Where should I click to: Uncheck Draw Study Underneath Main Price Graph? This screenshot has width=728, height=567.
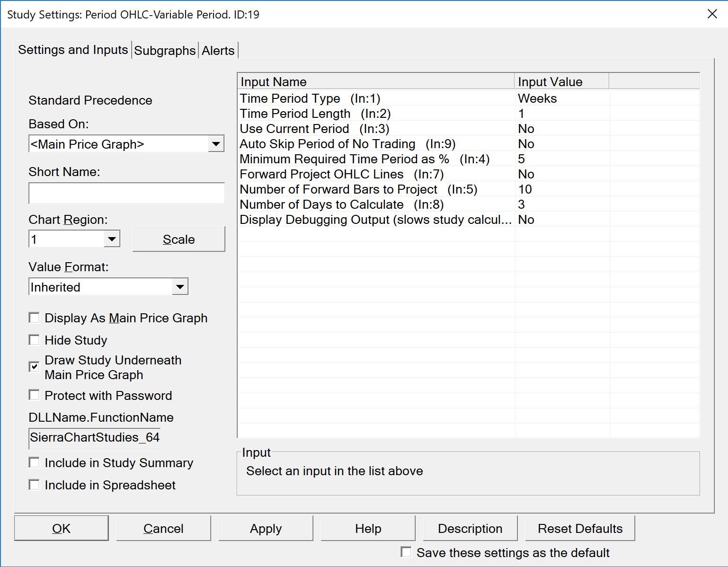pyautogui.click(x=34, y=367)
